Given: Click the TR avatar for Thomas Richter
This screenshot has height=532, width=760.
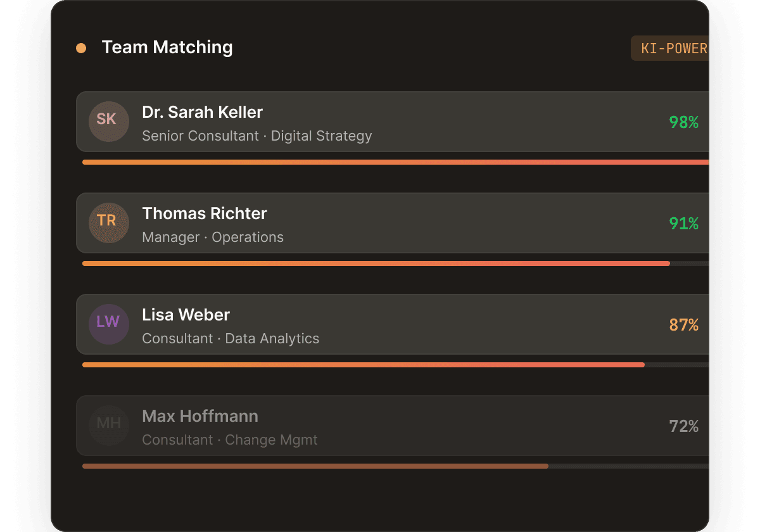Looking at the screenshot, I should (x=108, y=223).
